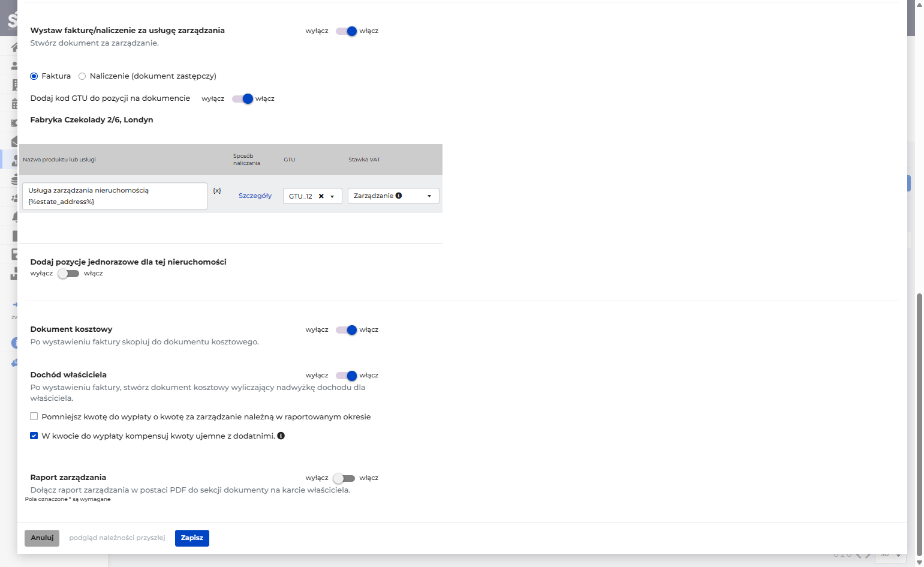Click the 'Anuluj' button
The image size is (924, 567).
[42, 538]
